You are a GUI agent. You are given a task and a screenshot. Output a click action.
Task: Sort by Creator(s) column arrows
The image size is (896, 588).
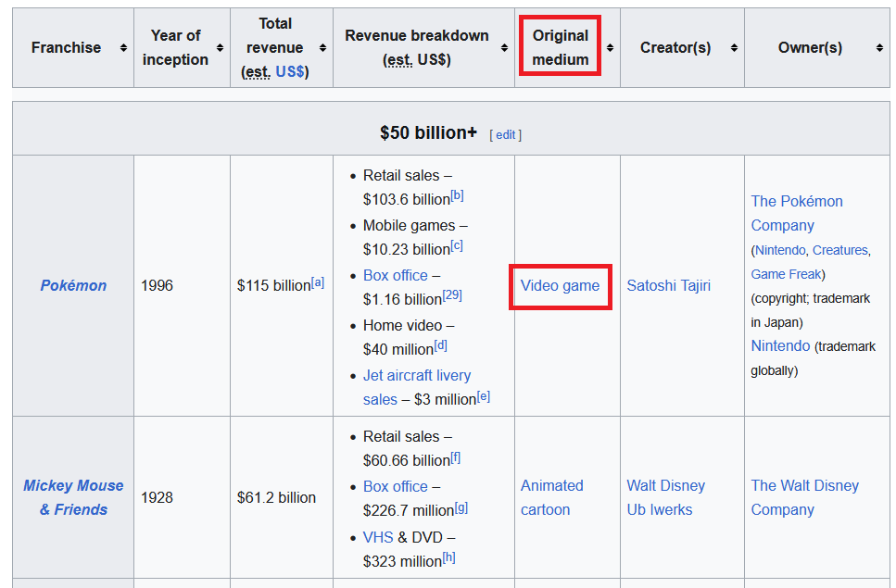point(734,48)
